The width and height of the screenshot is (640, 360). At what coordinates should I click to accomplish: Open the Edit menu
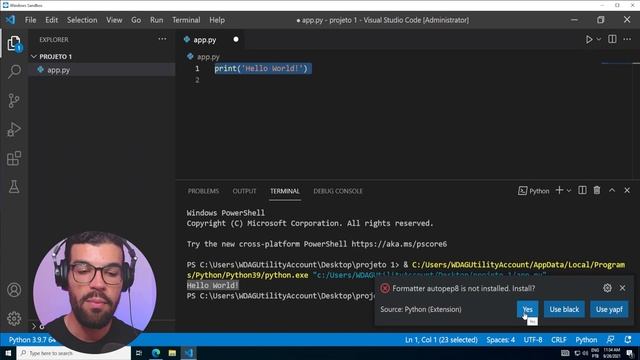51,20
